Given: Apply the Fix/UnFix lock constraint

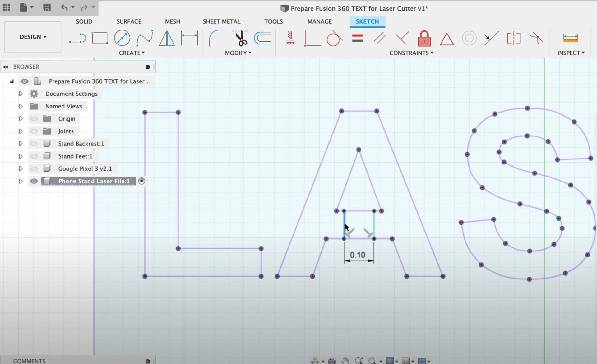Looking at the screenshot, I should [x=424, y=38].
